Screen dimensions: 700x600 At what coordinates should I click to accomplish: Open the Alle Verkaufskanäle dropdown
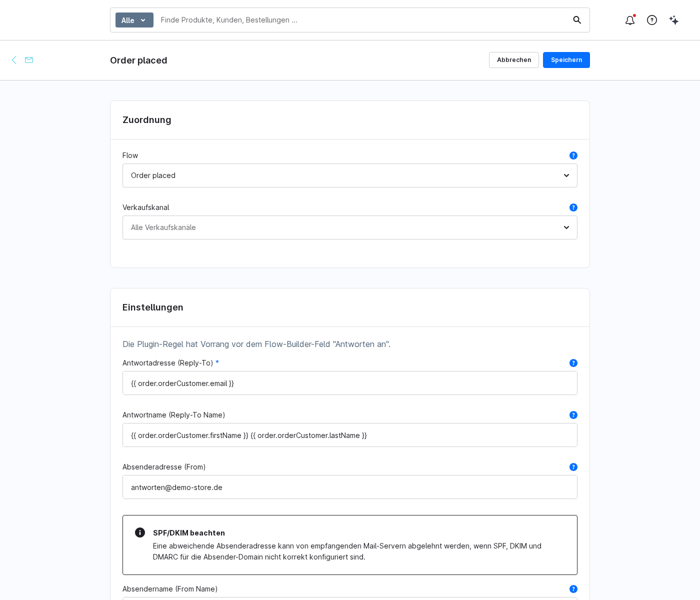[350, 227]
